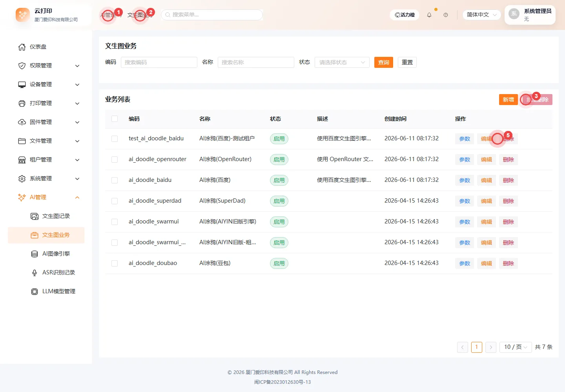Image resolution: width=565 pixels, height=392 pixels.
Task: Click the 固件管理 cloud upload icon
Action: (22, 122)
